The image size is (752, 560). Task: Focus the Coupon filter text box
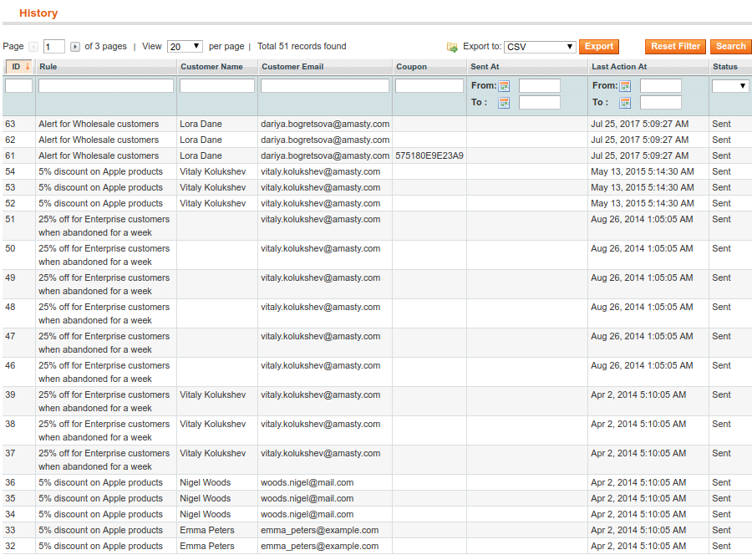429,86
